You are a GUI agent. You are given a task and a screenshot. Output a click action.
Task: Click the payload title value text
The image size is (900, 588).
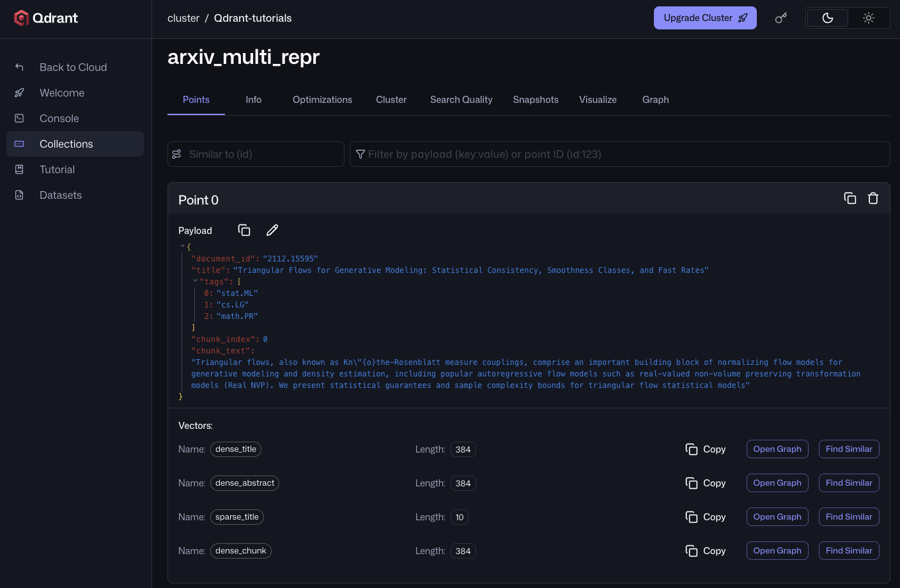pos(471,270)
